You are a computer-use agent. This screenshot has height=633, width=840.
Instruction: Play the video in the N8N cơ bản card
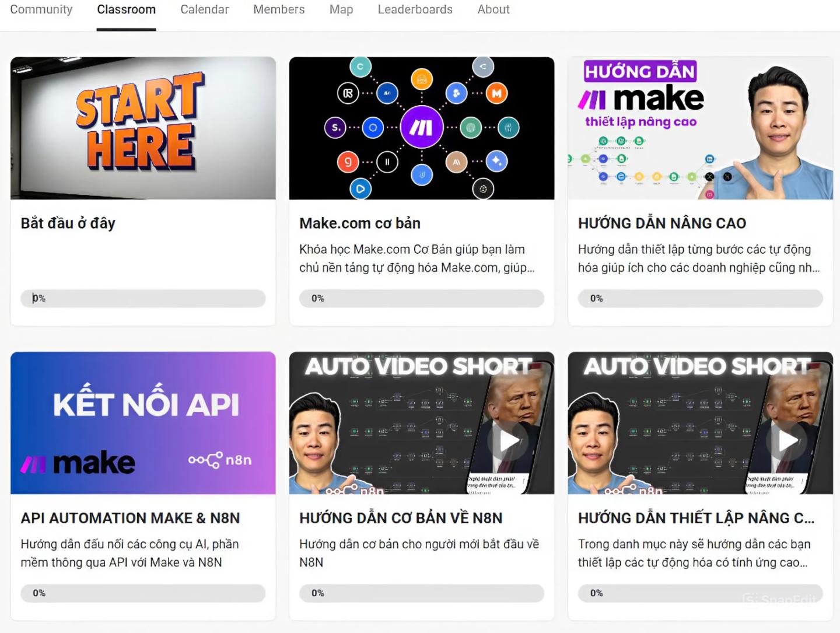tap(509, 442)
